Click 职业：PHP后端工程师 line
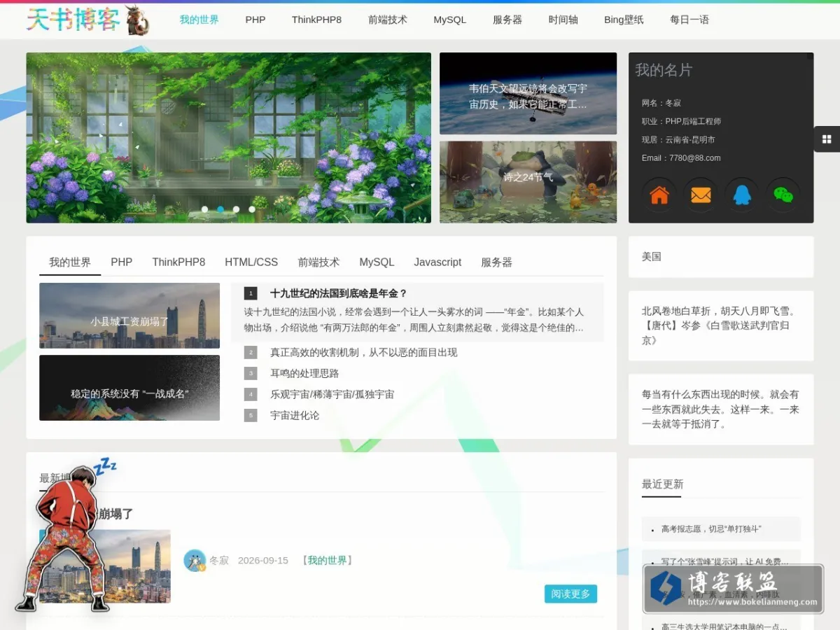The image size is (840, 630). pyautogui.click(x=681, y=121)
